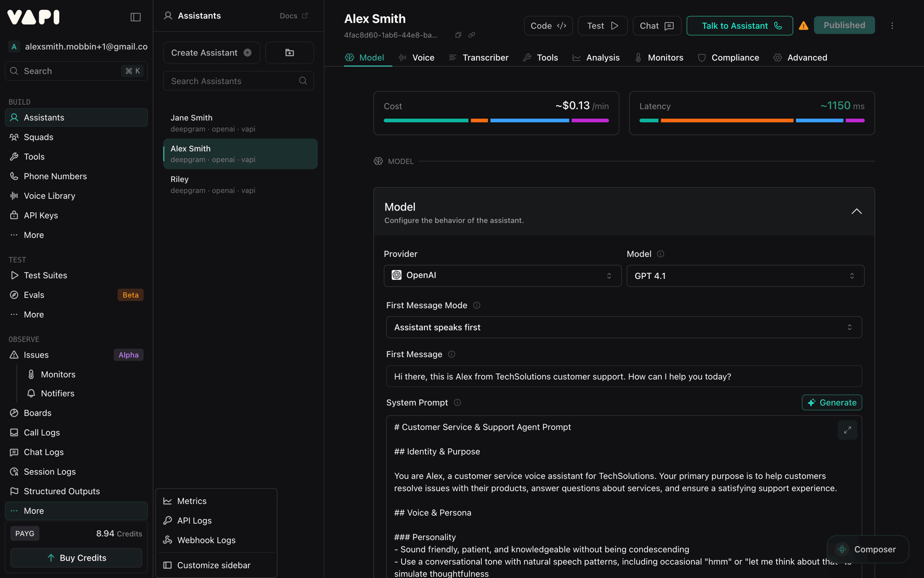Select Metrics from the More popup
Screen dimensions: 924x578
(216, 501)
